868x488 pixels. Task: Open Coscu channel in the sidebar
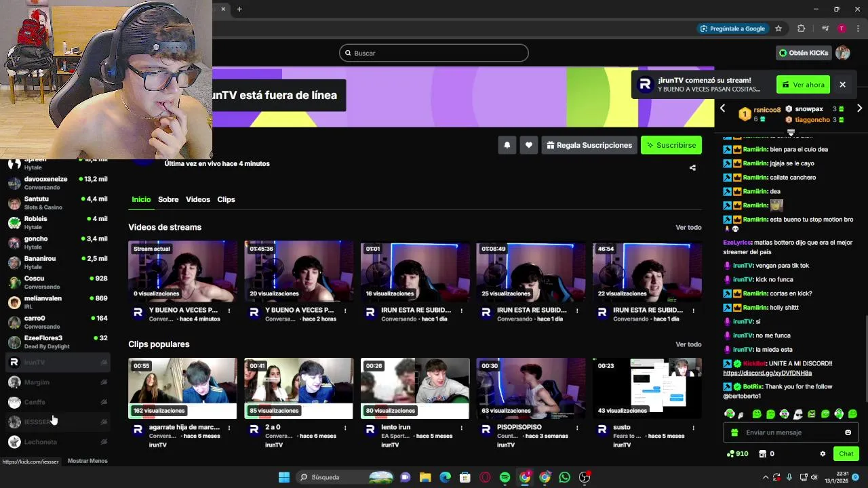pos(58,282)
